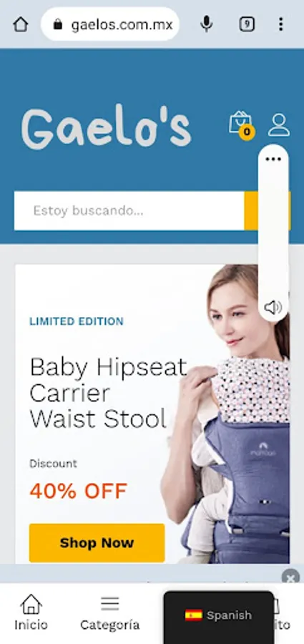Screen dimensions: 304x644
Task: Go to Inicio bottom tab
Action: click(31, 613)
